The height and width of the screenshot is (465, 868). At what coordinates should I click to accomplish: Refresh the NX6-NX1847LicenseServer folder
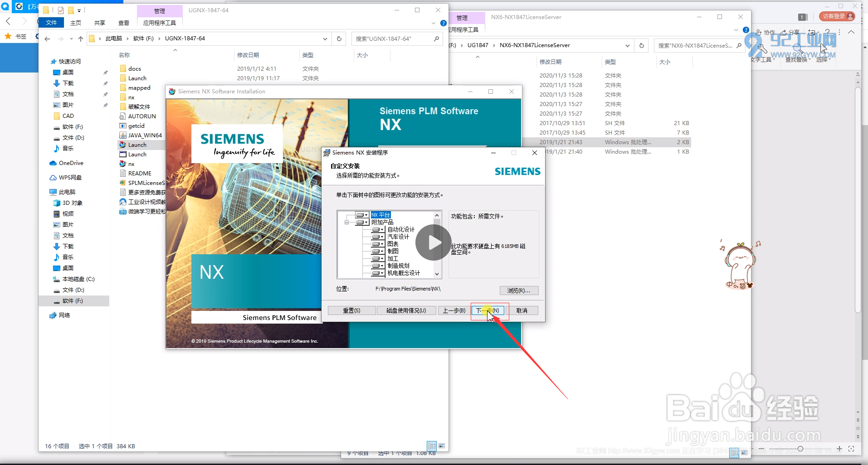pos(641,45)
